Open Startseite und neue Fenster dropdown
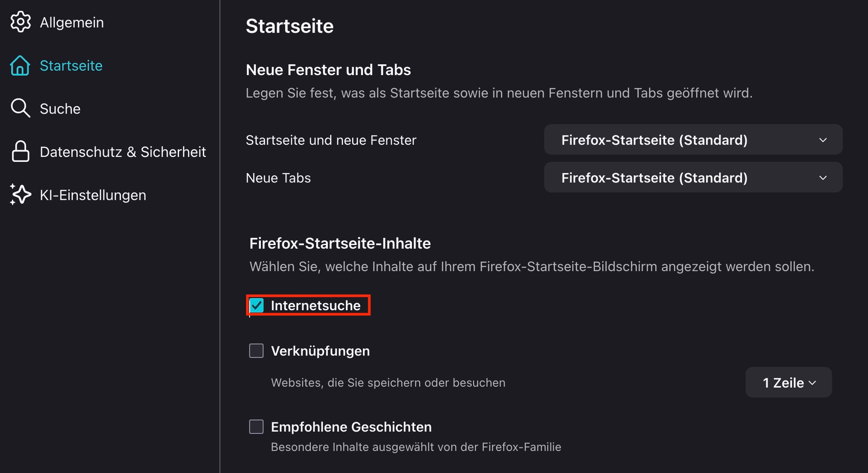868x473 pixels. (693, 140)
